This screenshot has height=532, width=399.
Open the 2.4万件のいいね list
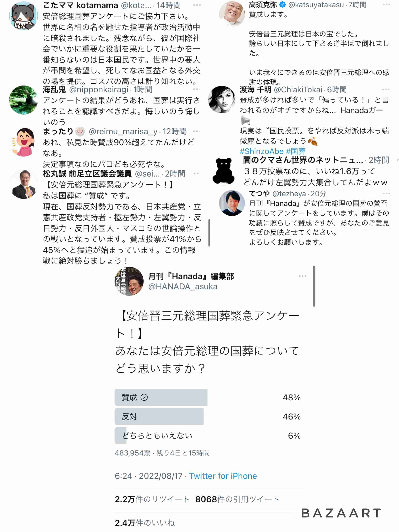pyautogui.click(x=145, y=523)
